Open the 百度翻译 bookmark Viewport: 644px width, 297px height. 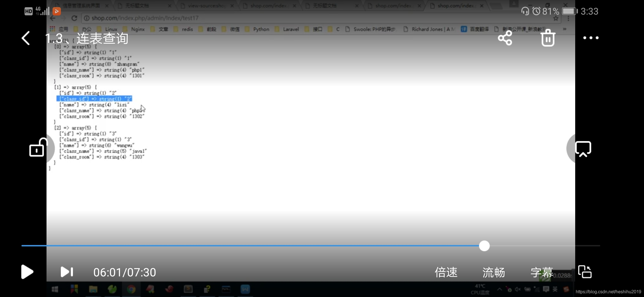point(475,29)
